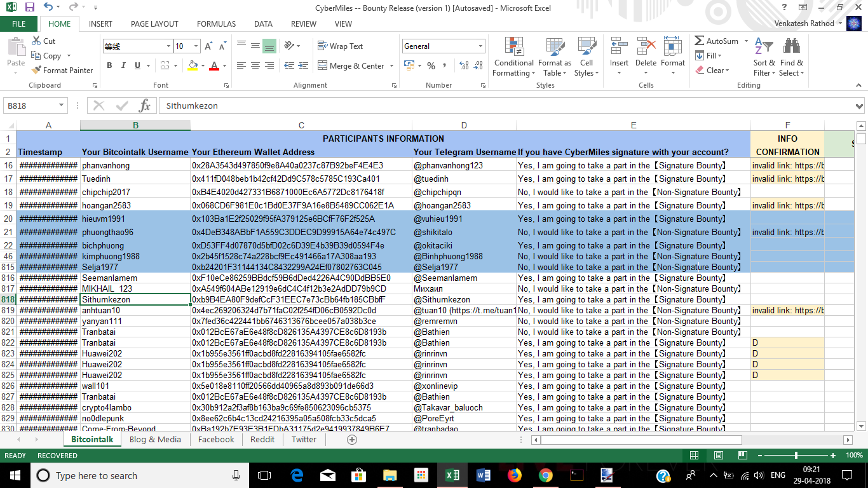Screen dimensions: 868x488
Task: Expand the AutoSum dropdown arrow
Action: coord(745,41)
